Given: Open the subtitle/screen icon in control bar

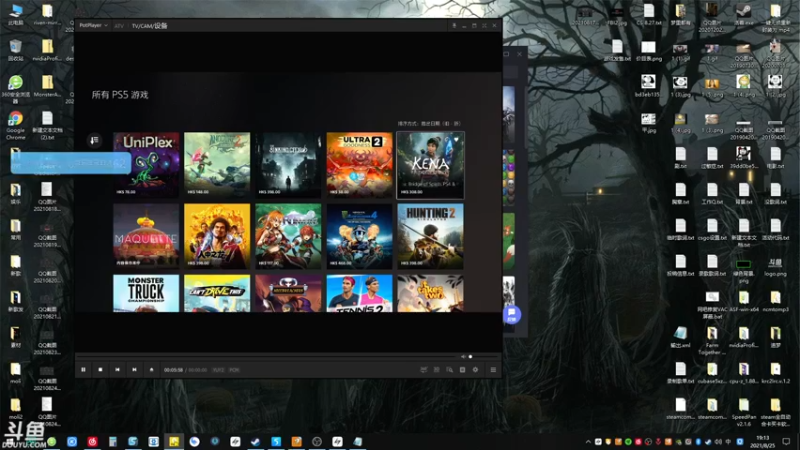Looking at the screenshot, I should click(x=423, y=369).
